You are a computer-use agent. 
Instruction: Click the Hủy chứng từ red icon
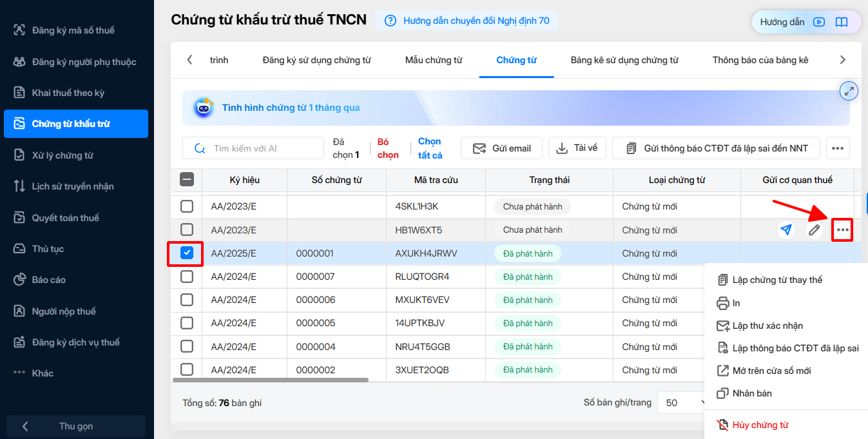(x=722, y=425)
